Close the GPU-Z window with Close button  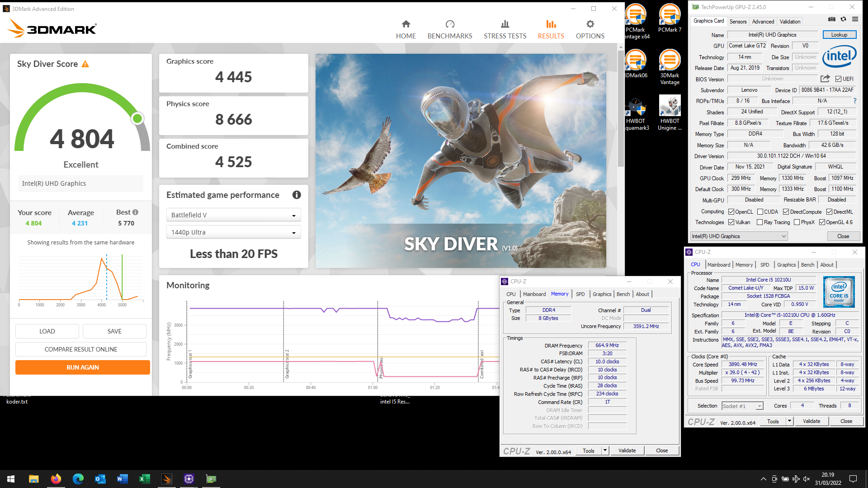(843, 236)
